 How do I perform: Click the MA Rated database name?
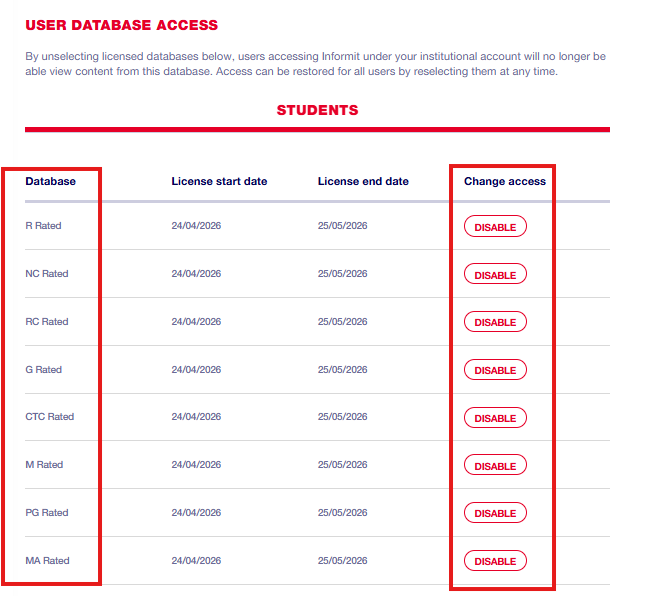pyautogui.click(x=47, y=561)
